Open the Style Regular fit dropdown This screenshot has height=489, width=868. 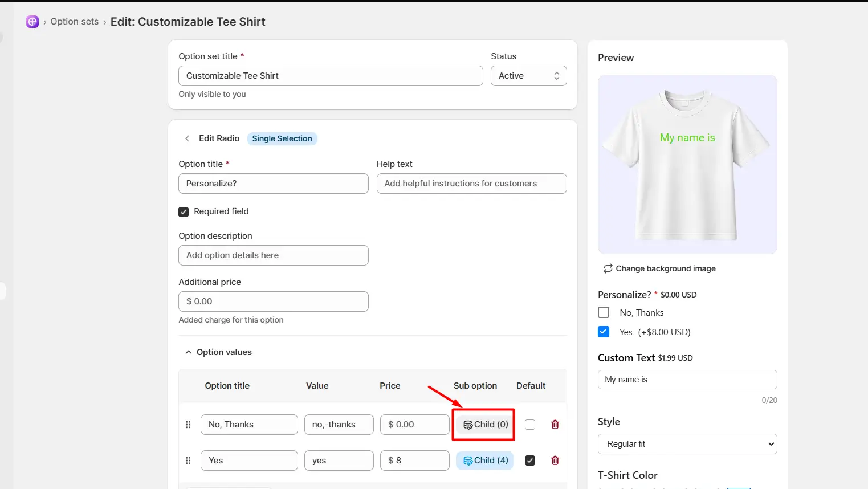687,444
